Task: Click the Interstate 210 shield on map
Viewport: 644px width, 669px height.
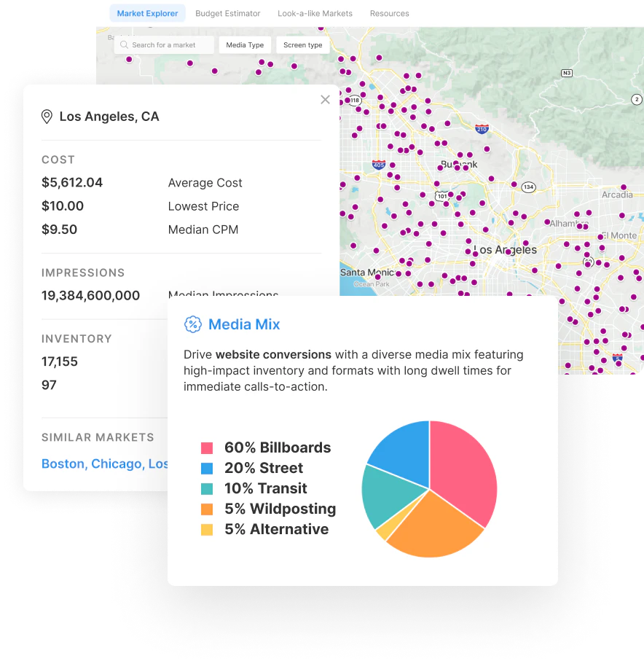Action: 482,129
